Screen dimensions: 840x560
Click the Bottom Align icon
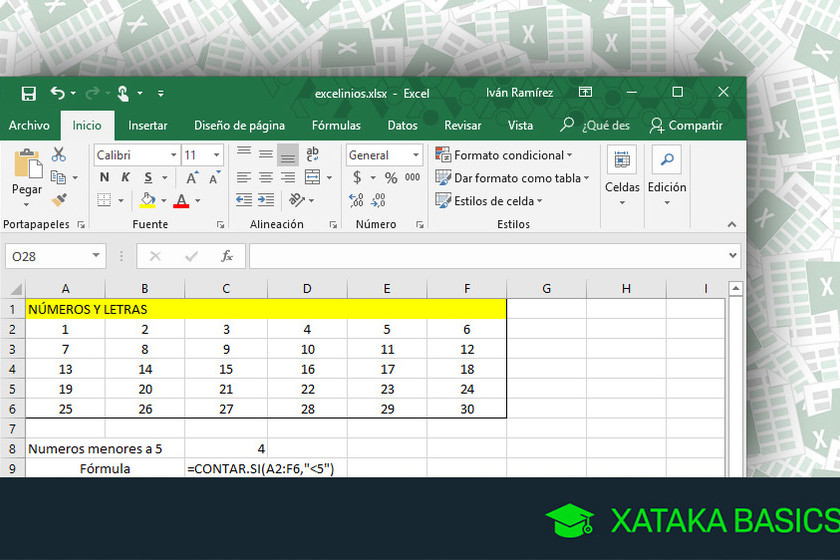288,155
